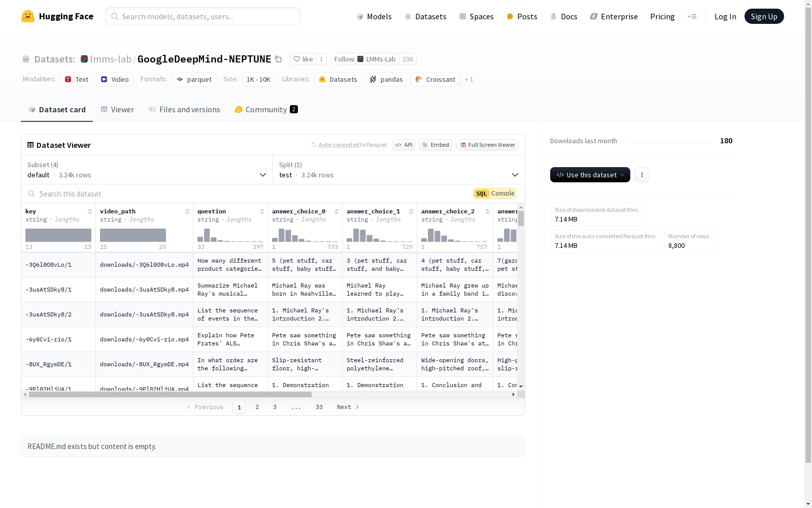Click the Datasets: breadcrumb label
The width and height of the screenshot is (812, 508).
coord(55,59)
